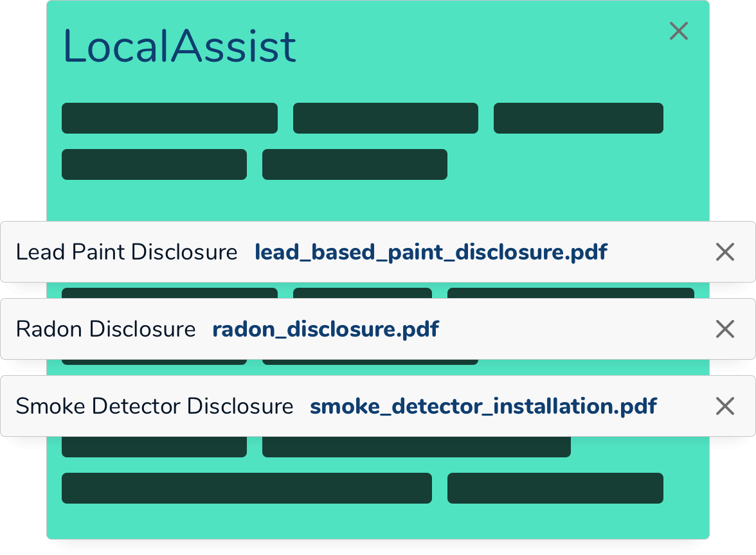The width and height of the screenshot is (756, 555).
Task: Click the bottom-left placeholder bar
Action: point(246,488)
